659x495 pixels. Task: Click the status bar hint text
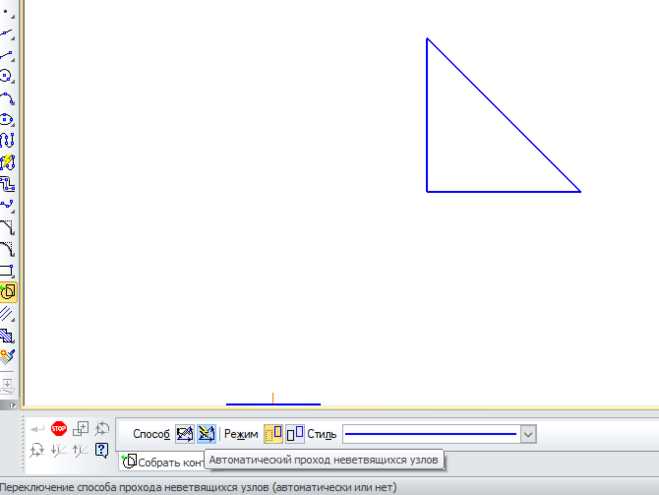(x=198, y=487)
